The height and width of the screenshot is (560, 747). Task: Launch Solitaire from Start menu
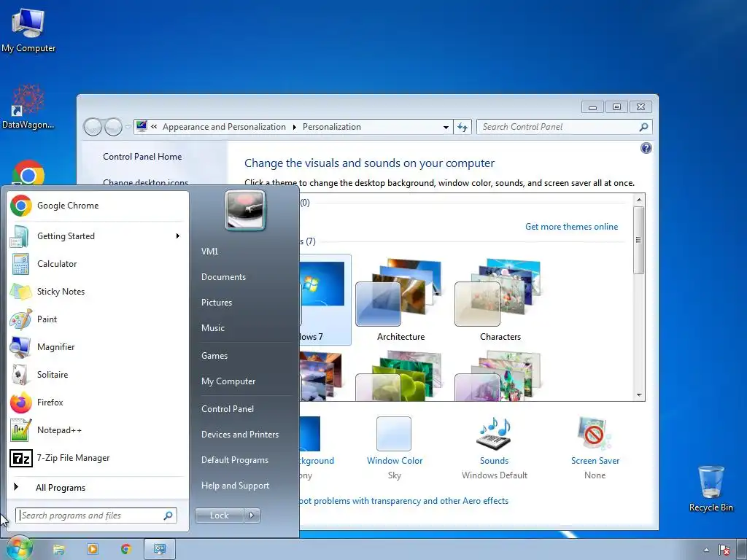pyautogui.click(x=97, y=374)
